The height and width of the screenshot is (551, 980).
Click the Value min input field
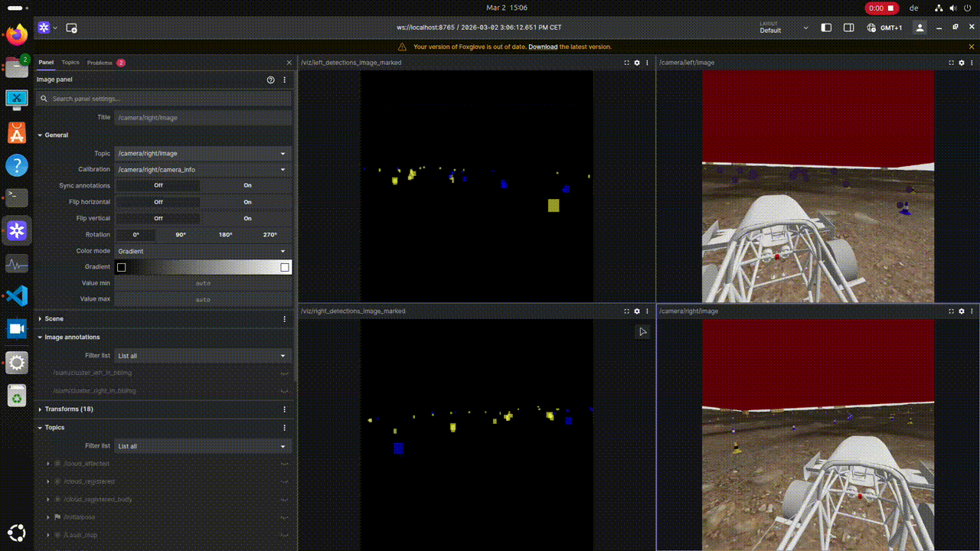(x=203, y=283)
